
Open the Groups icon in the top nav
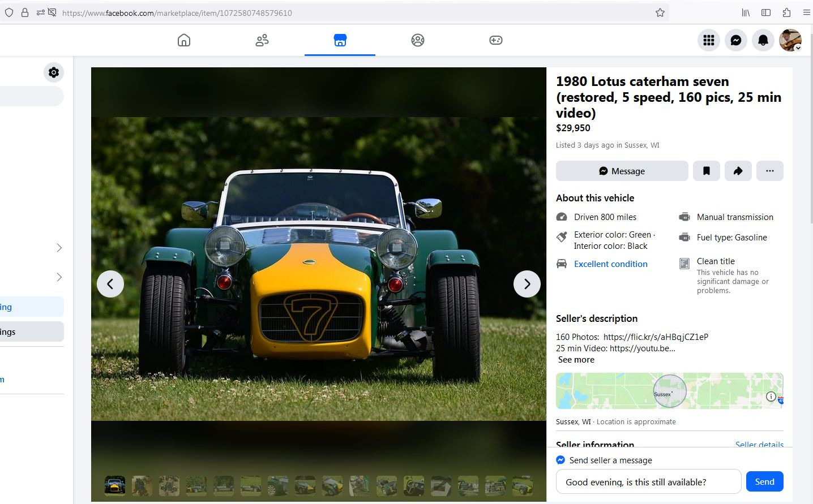point(418,40)
